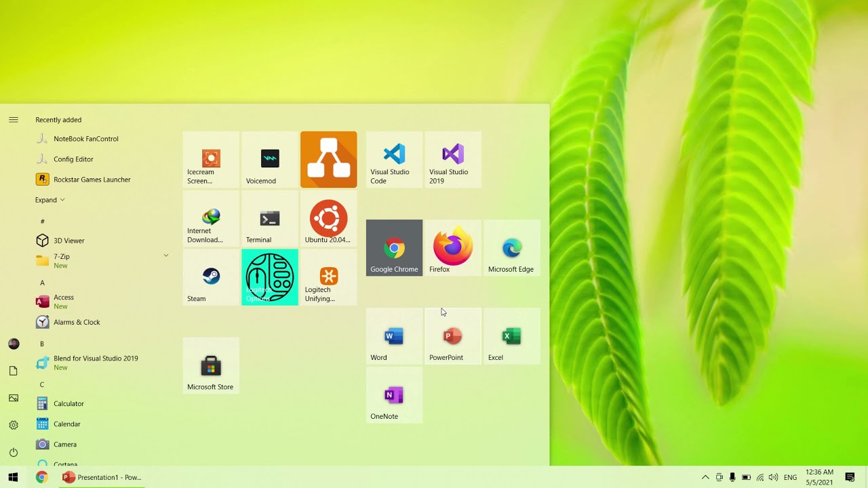868x488 pixels.
Task: Switch ENG input language indicator
Action: pyautogui.click(x=791, y=477)
